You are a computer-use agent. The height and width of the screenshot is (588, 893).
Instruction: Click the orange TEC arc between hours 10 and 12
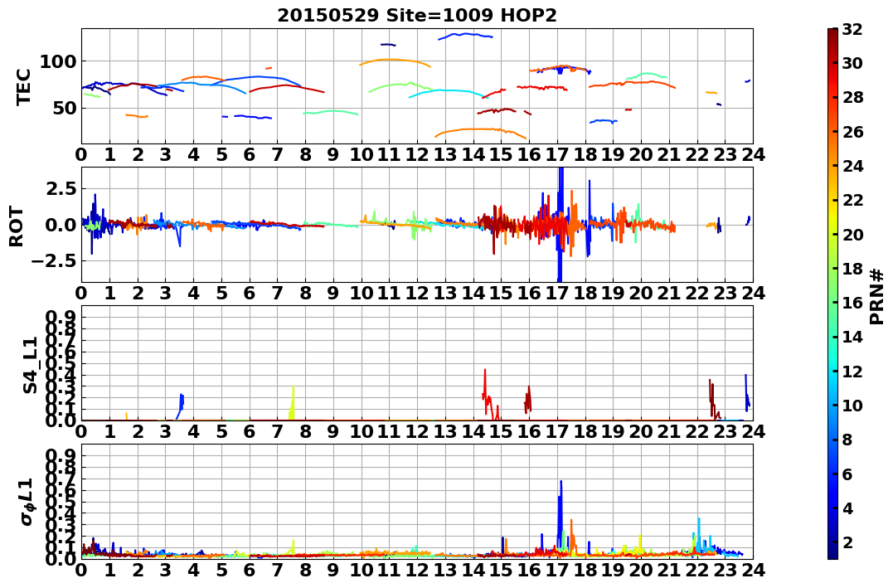(x=395, y=60)
